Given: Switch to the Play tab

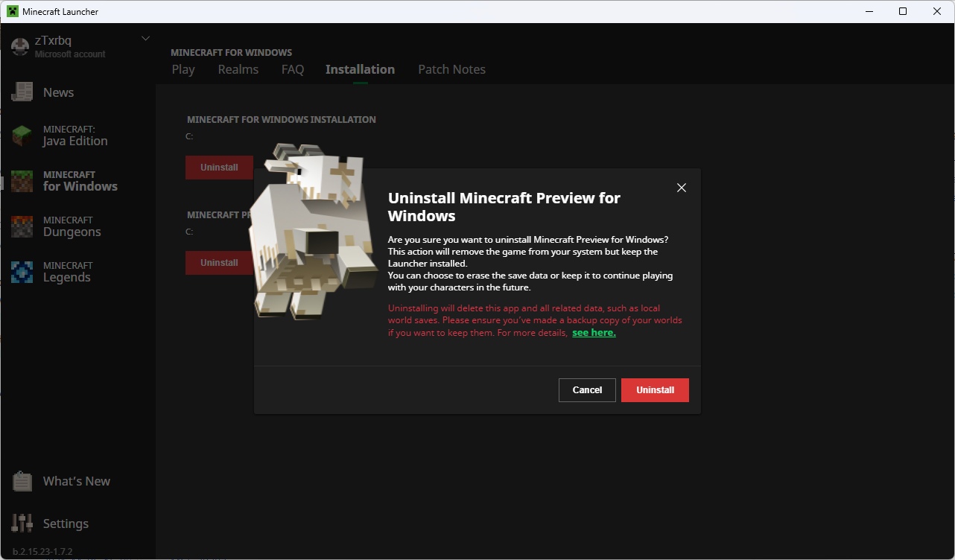Looking at the screenshot, I should point(183,69).
